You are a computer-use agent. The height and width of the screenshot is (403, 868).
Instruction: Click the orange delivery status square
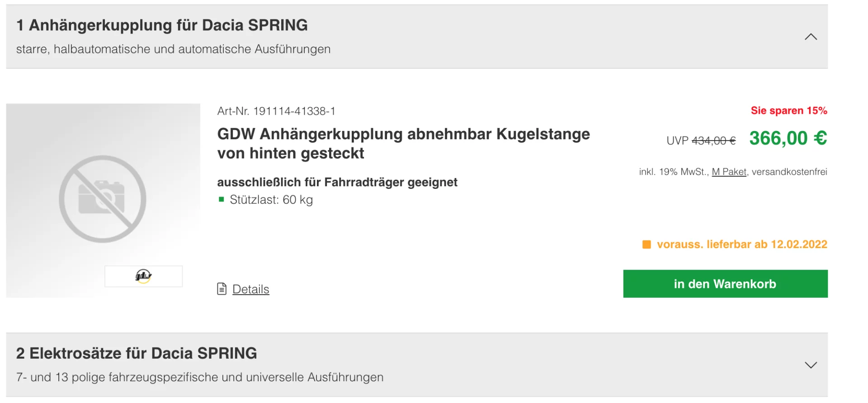coord(646,245)
